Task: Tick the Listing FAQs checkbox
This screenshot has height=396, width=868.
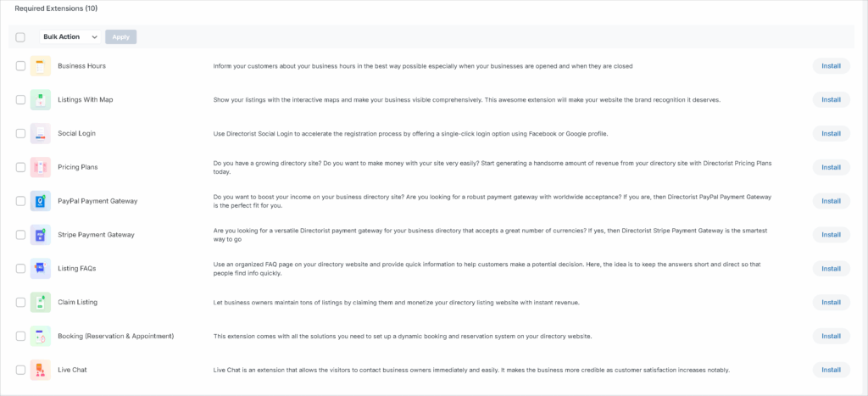Action: pyautogui.click(x=20, y=269)
